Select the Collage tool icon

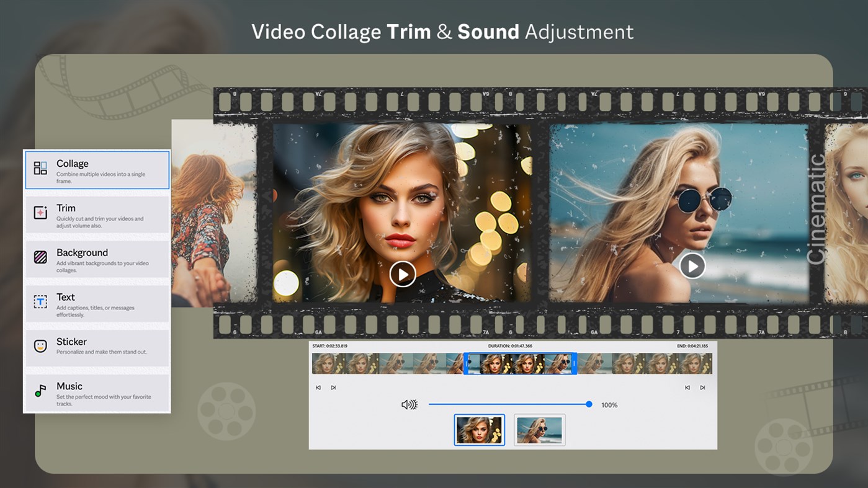[41, 168]
